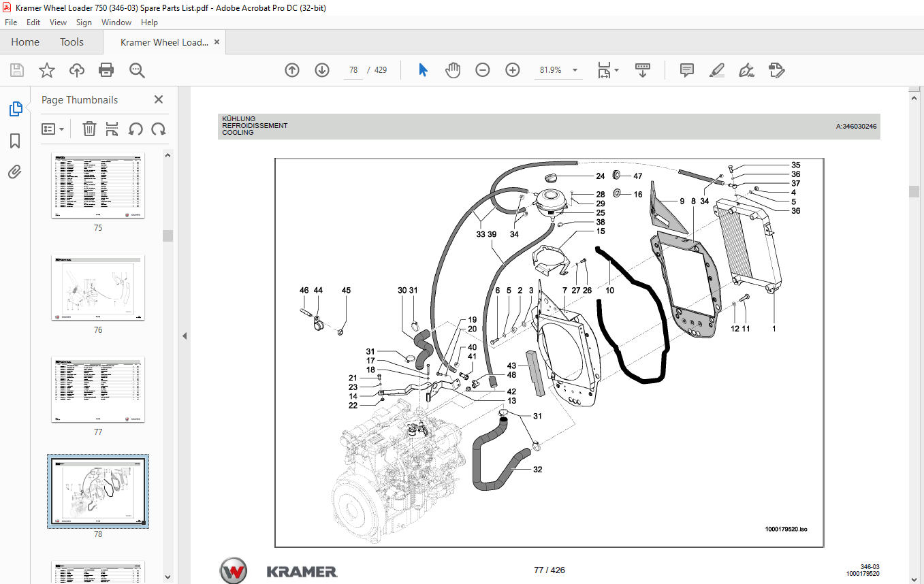Click the page number input field
Image resolution: width=924 pixels, height=584 pixels.
click(x=353, y=70)
